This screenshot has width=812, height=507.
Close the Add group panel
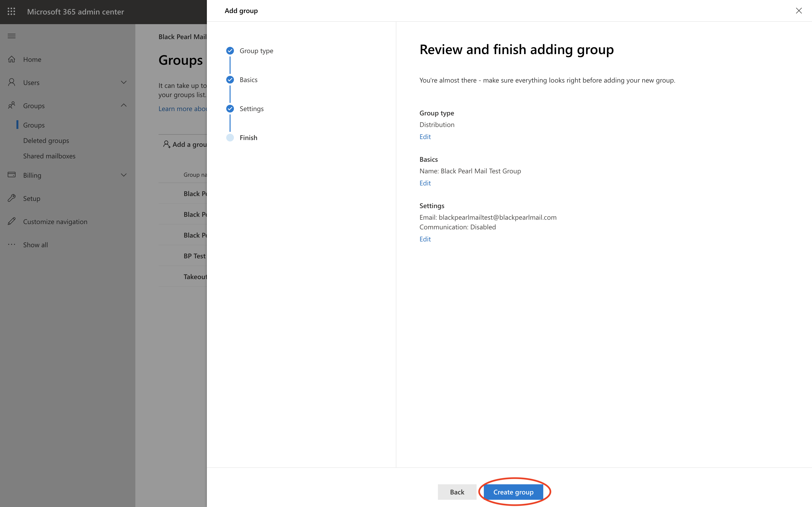coord(798,11)
